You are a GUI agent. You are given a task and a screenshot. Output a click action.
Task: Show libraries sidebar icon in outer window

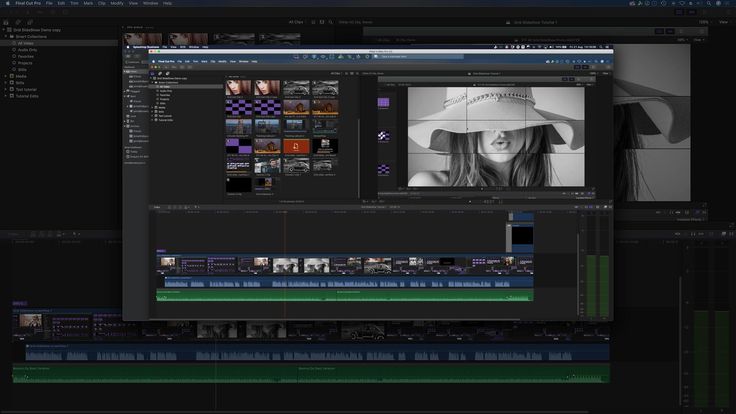coord(6,22)
